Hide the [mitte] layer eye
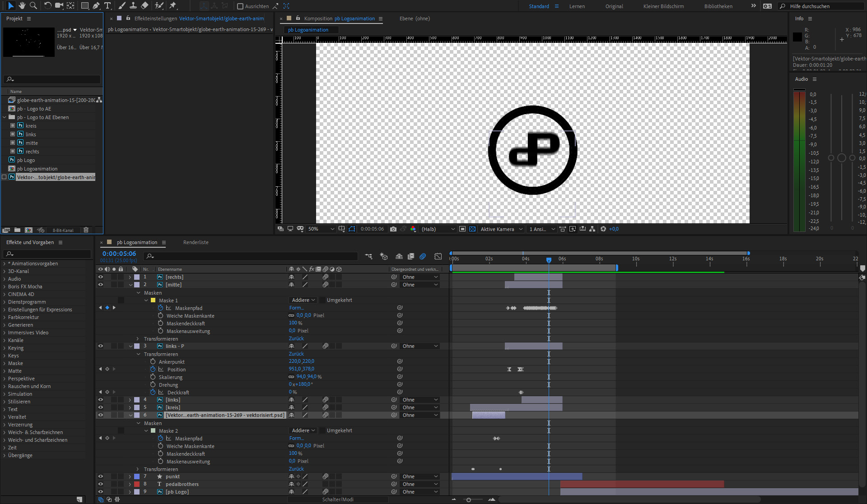 [101, 285]
